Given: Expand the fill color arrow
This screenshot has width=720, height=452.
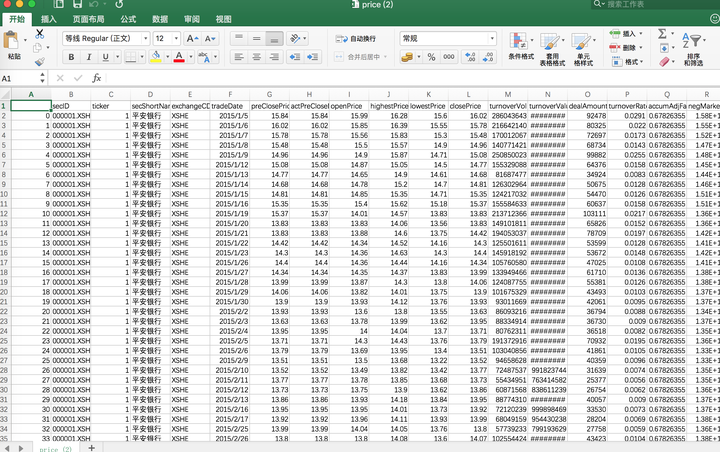Looking at the screenshot, I should pyautogui.click(x=167, y=57).
